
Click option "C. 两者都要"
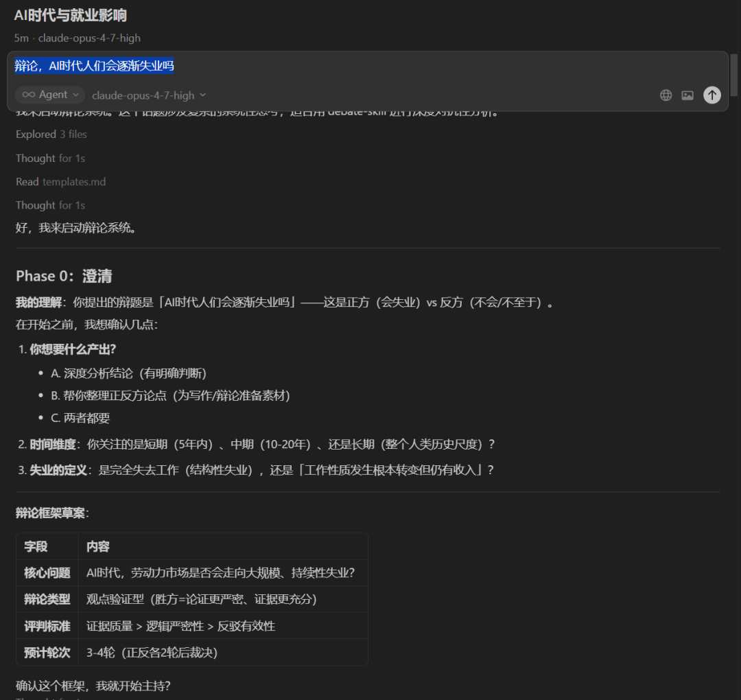[80, 418]
